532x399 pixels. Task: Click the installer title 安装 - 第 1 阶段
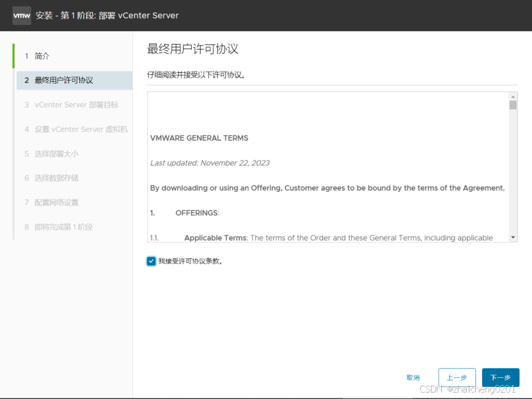(107, 15)
